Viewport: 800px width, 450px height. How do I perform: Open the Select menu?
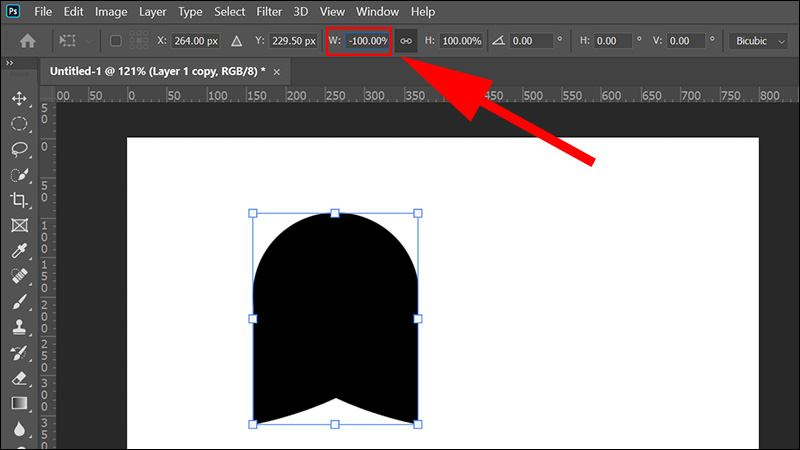point(230,11)
